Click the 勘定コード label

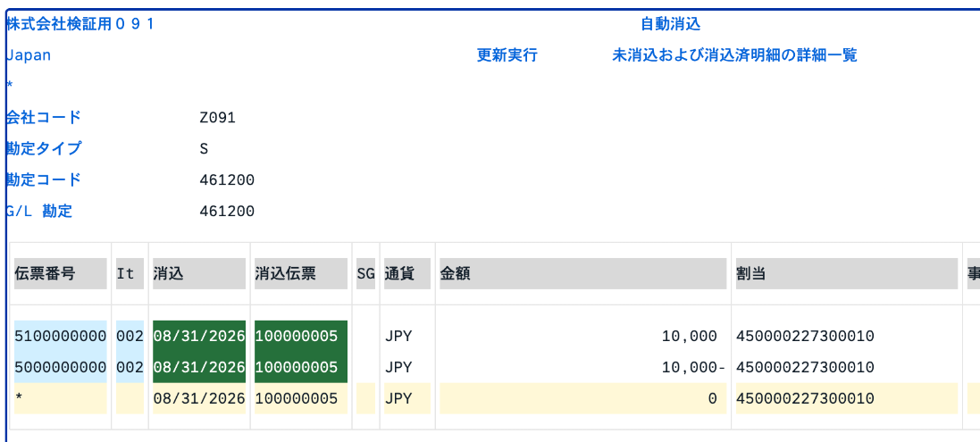tap(43, 179)
